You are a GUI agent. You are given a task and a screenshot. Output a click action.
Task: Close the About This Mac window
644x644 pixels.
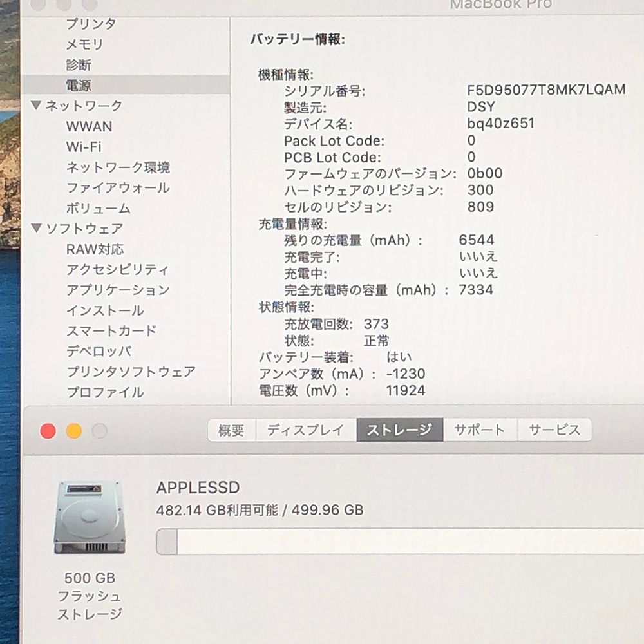[x=48, y=431]
